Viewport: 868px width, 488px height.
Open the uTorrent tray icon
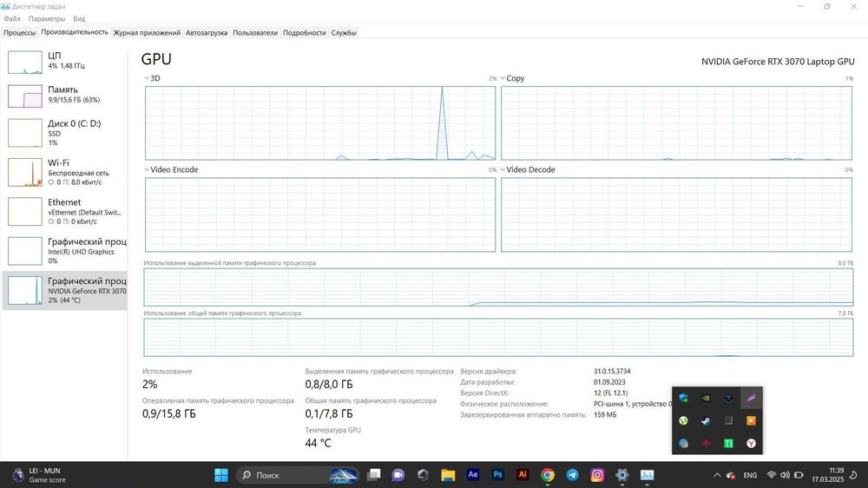[684, 420]
